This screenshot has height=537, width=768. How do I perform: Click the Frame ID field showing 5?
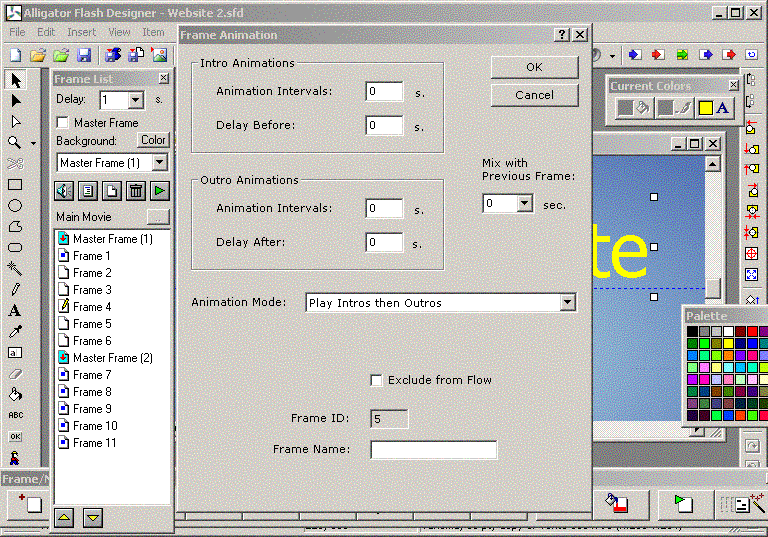pos(389,419)
